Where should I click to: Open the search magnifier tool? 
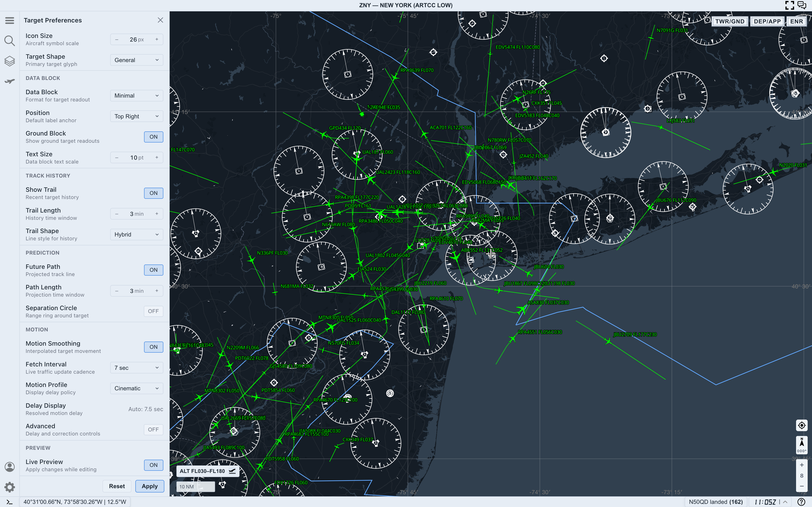point(10,41)
